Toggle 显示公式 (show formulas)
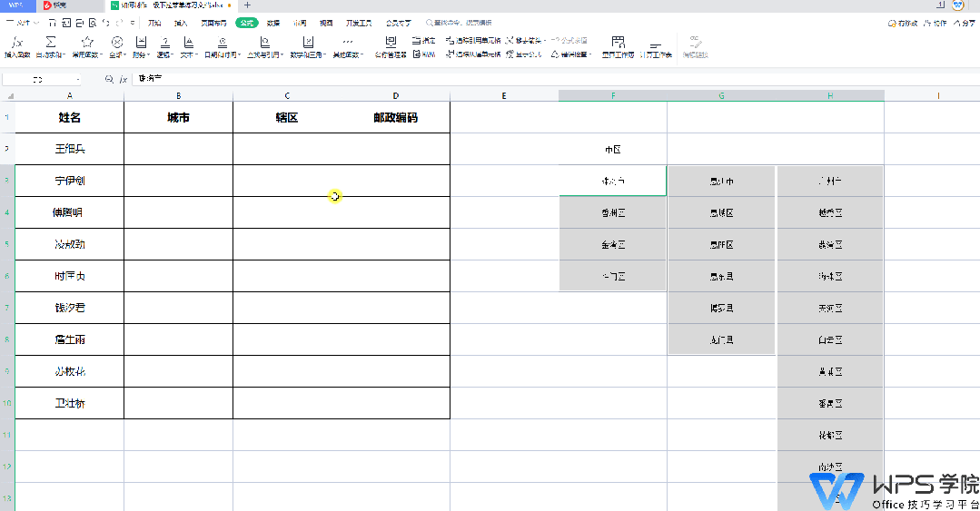Image resolution: width=980 pixels, height=511 pixels. 524,54
